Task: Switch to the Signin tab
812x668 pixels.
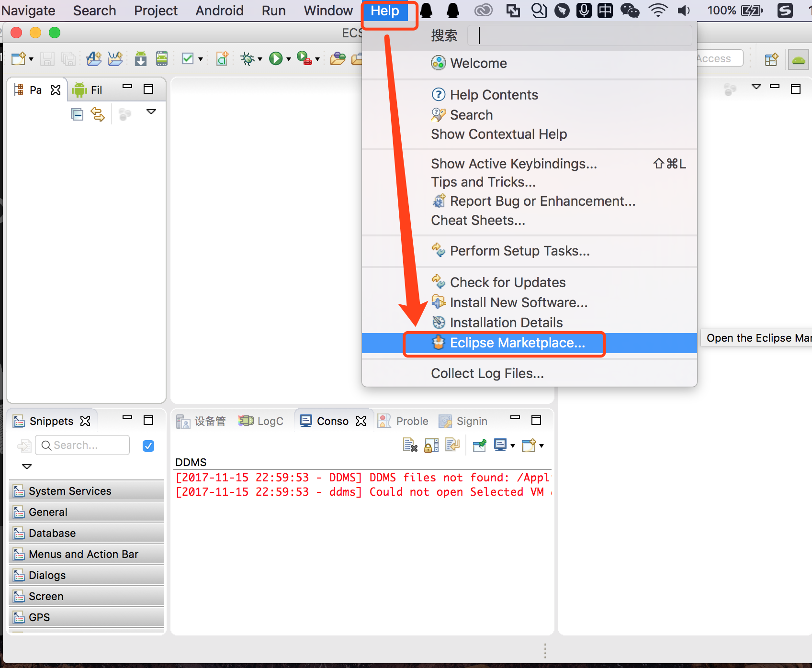Action: 463,421
